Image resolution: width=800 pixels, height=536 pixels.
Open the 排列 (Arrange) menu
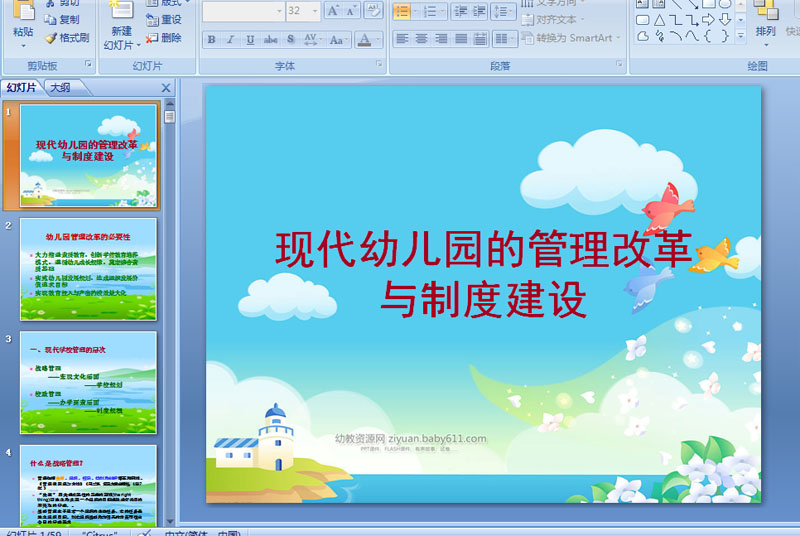(x=765, y=23)
